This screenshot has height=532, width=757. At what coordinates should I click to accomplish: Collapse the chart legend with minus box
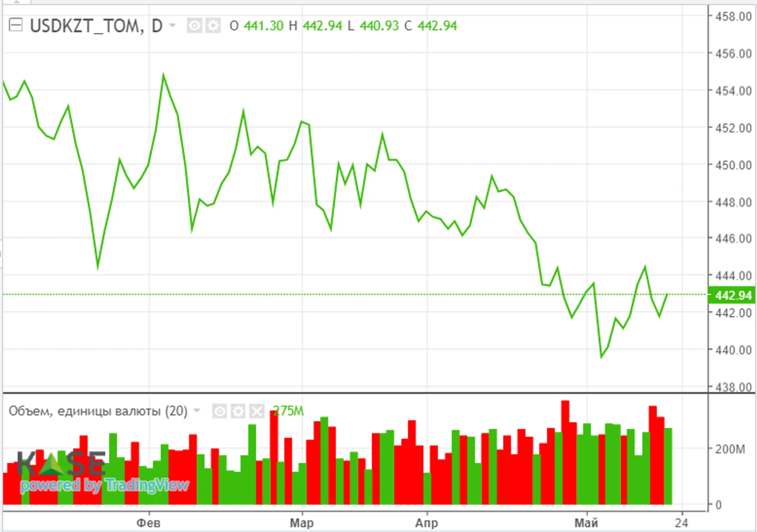(x=15, y=25)
